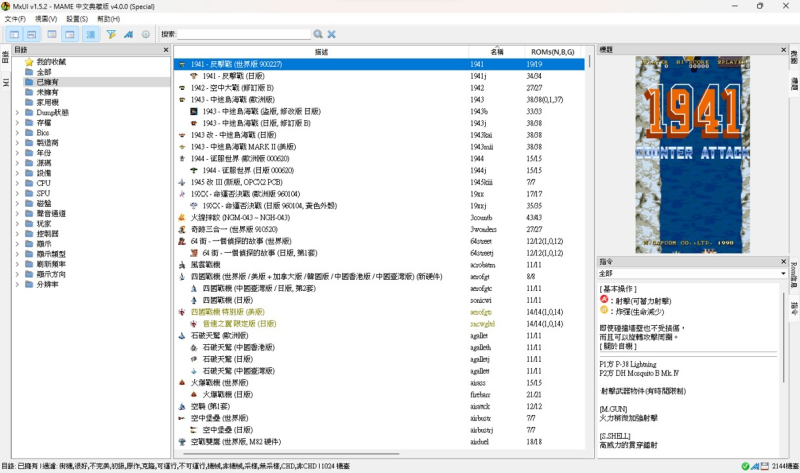
Task: Click the game icon of the 64street row
Action: [x=182, y=241]
